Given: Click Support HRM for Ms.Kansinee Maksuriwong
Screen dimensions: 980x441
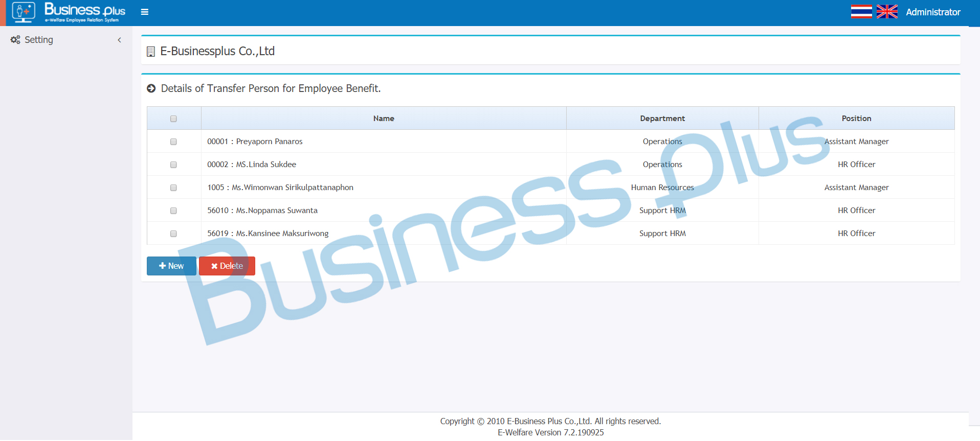Looking at the screenshot, I should [662, 234].
